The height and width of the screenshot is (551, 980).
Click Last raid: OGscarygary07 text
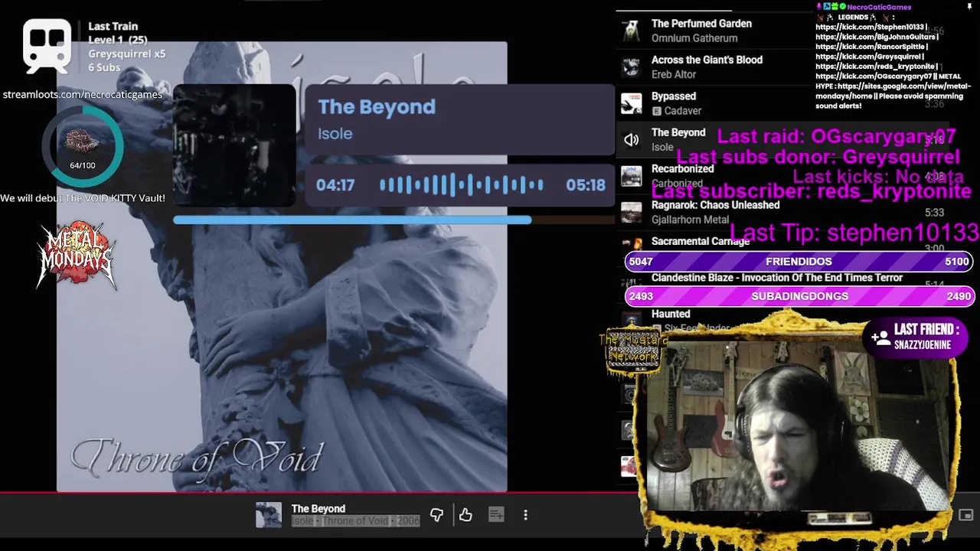pos(836,137)
